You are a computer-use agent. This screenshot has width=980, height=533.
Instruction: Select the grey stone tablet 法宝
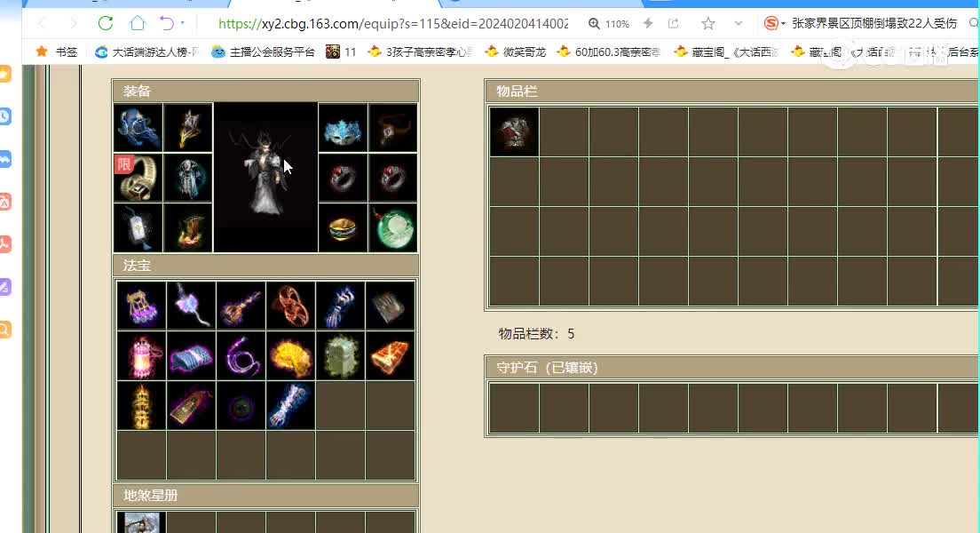[390, 306]
